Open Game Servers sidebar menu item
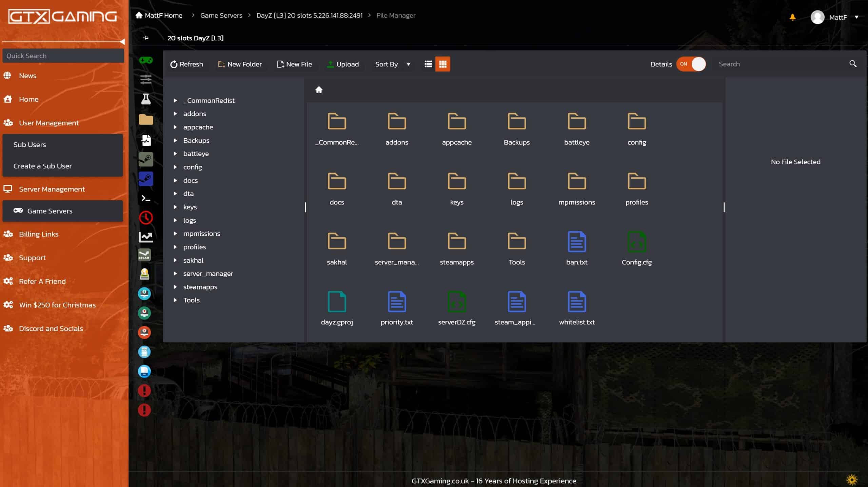The image size is (868, 487). tap(50, 211)
